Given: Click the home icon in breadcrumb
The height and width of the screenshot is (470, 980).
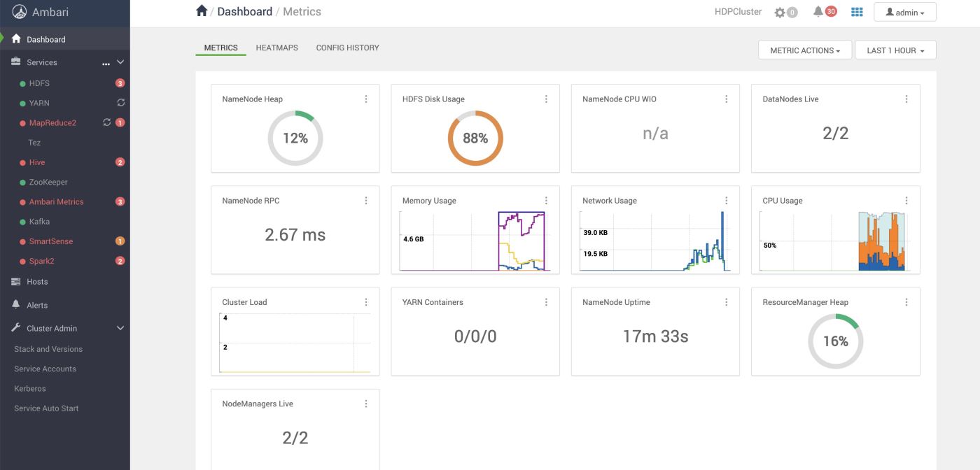Looking at the screenshot, I should tap(202, 10).
